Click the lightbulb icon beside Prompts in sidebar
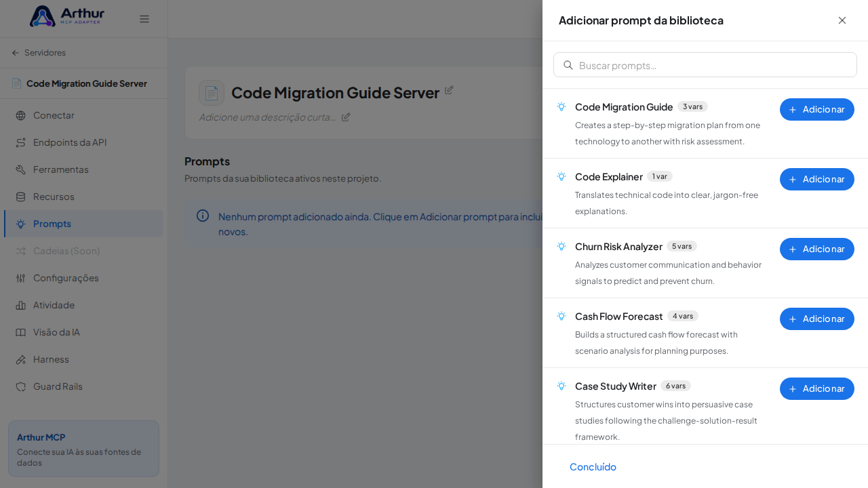The width and height of the screenshot is (868, 488). coord(20,224)
